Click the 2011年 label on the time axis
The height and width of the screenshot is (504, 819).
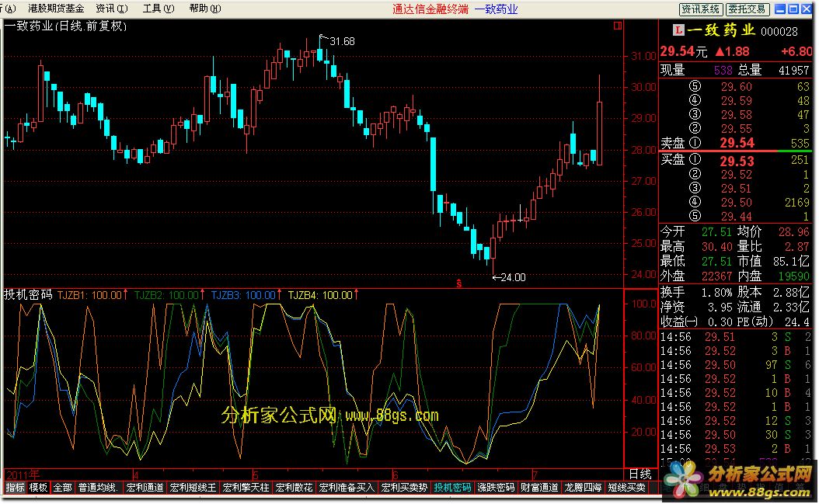(23, 474)
